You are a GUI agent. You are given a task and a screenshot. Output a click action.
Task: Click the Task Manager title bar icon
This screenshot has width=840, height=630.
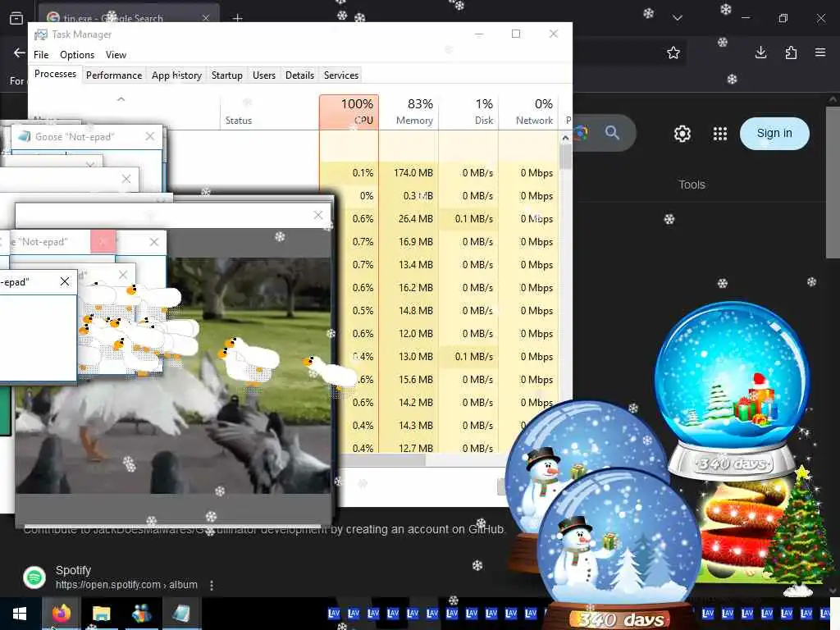[x=41, y=34]
